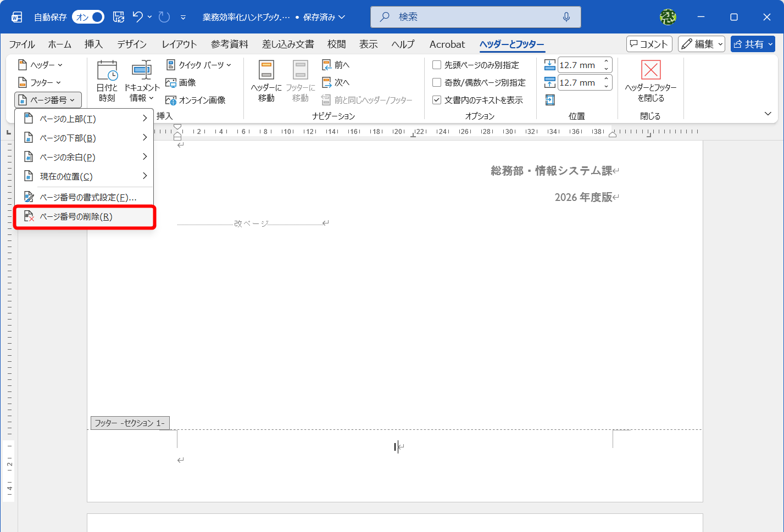Image resolution: width=784 pixels, height=532 pixels.
Task: Enable 奇数/偶数ページ別指定 checkbox
Action: 437,82
